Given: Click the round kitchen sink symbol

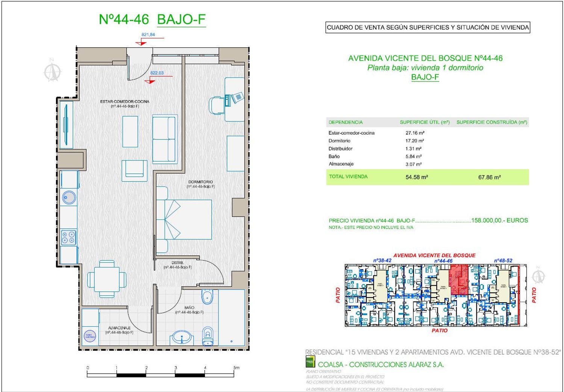Looking at the screenshot, I should (x=69, y=197).
